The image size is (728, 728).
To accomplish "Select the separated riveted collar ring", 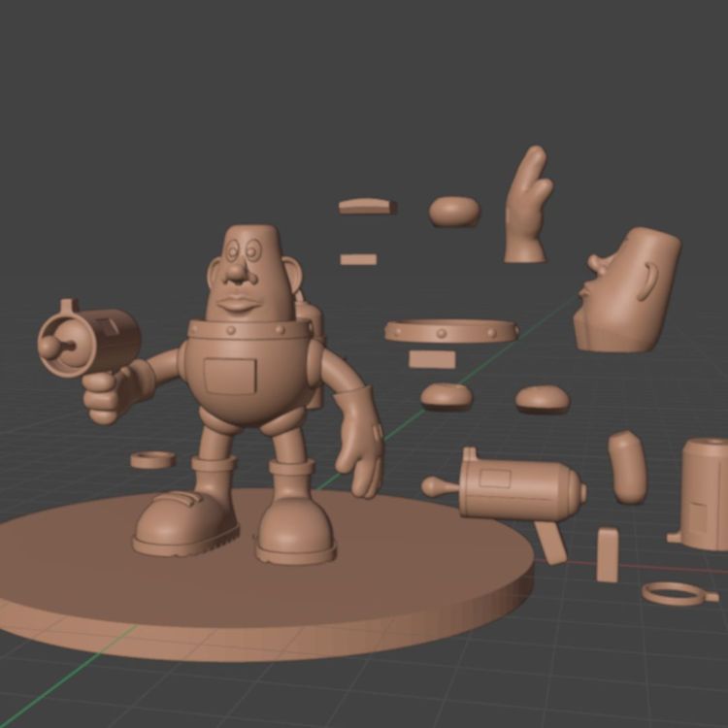I will 451,331.
